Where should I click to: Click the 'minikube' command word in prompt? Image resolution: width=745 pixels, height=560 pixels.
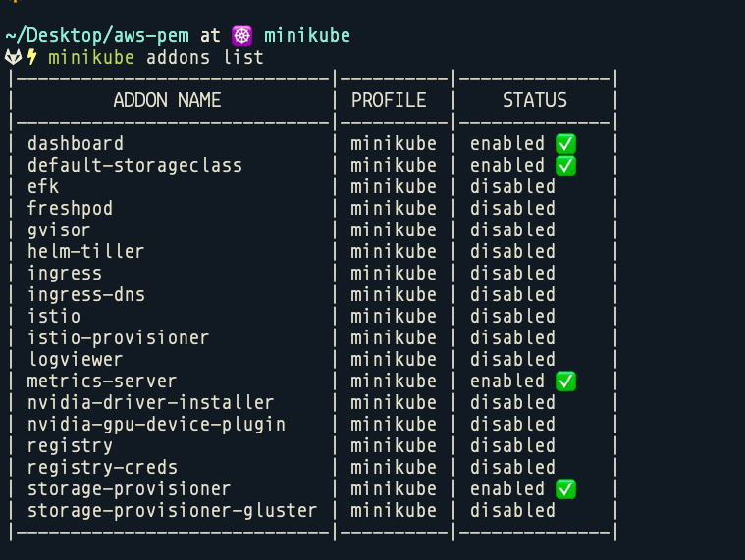tap(91, 58)
